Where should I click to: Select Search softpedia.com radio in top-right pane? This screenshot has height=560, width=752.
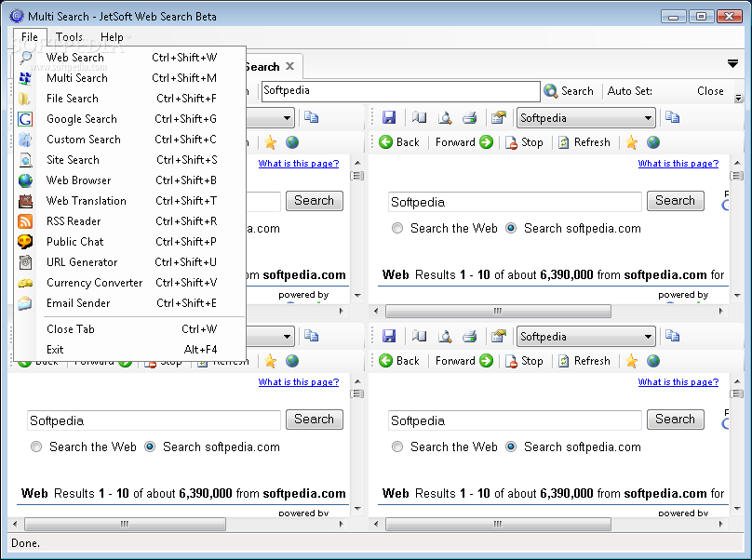511,228
